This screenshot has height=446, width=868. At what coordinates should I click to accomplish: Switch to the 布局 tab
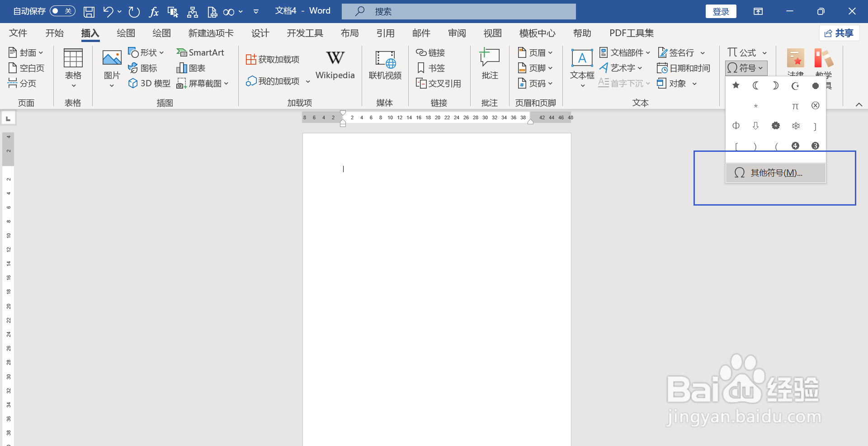click(350, 33)
